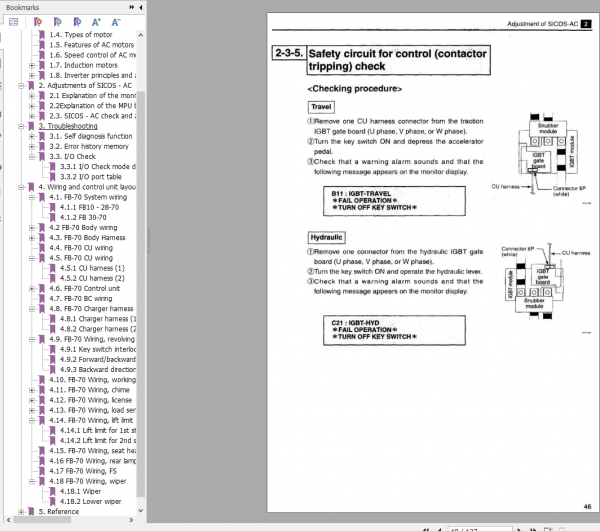This screenshot has height=531, width=600.
Task: Go to bookmark 4.12. FB-70 Wiring, license
Action: pyautogui.click(x=90, y=400)
